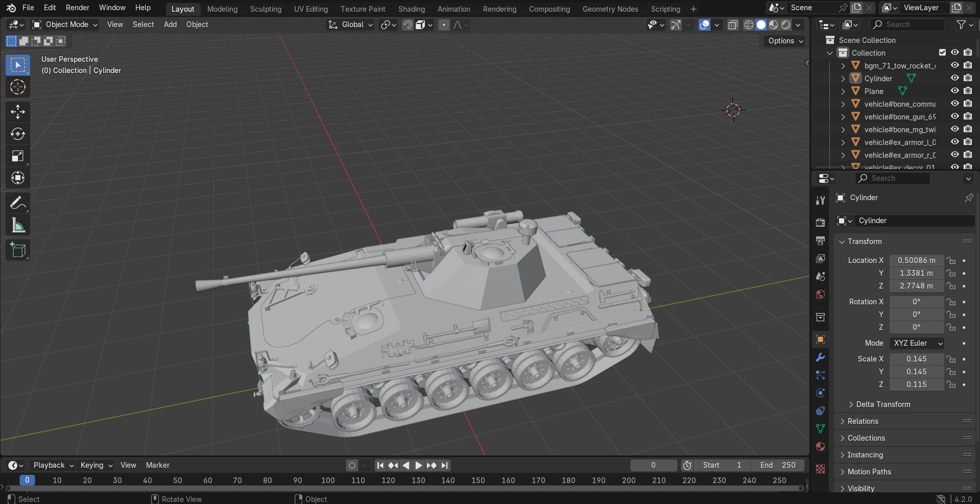Viewport: 980px width, 504px height.
Task: Open XYZ Euler rotation mode dropdown
Action: coord(917,343)
